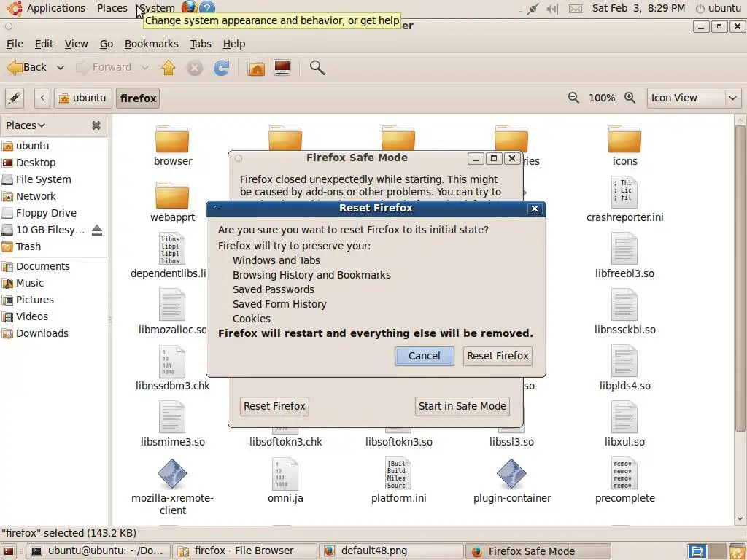Click the Stop loading icon
Viewport: 747px width, 560px height.
pyautogui.click(x=194, y=68)
